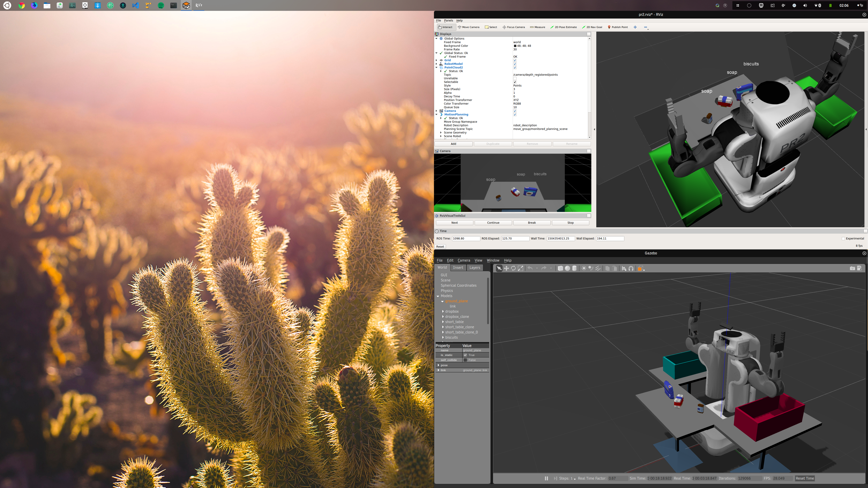Take a Gazebo screenshot with camera icon

click(x=852, y=268)
